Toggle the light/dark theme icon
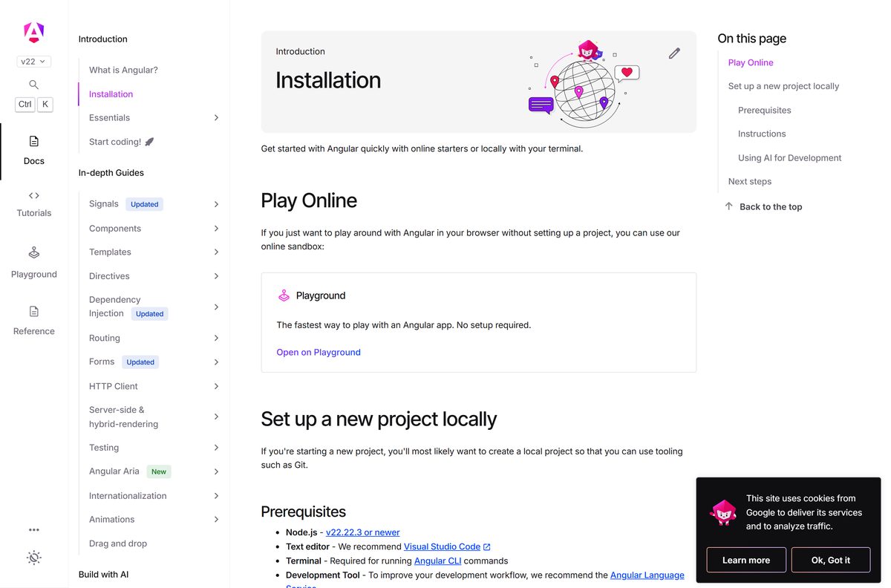 tap(33, 558)
